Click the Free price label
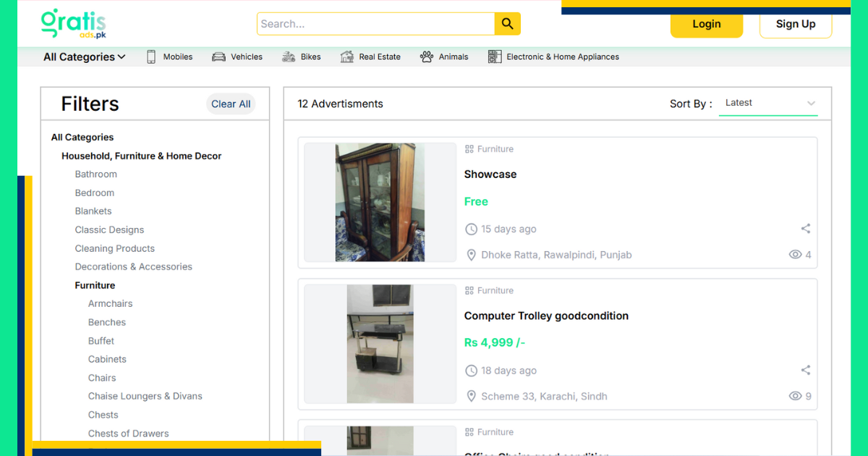The height and width of the screenshot is (456, 868). click(476, 202)
